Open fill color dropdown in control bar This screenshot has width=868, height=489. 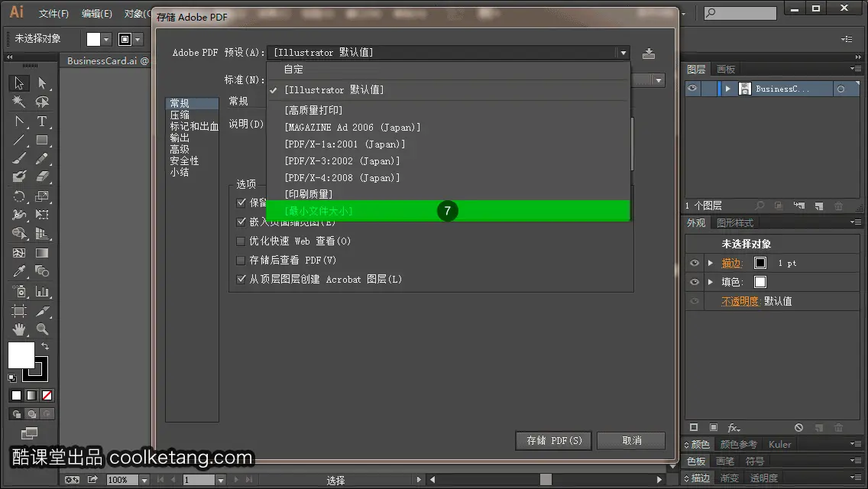point(106,39)
